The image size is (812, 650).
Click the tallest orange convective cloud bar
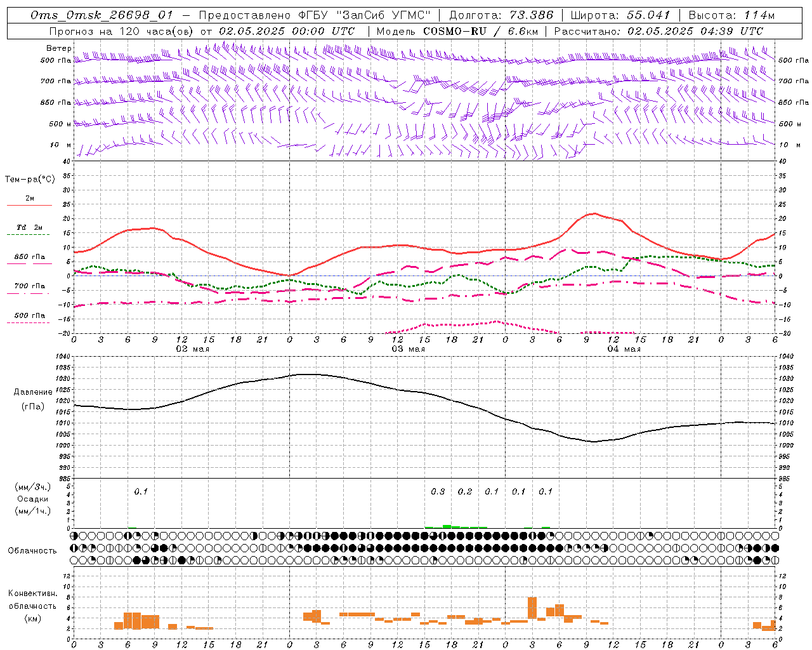[532, 608]
